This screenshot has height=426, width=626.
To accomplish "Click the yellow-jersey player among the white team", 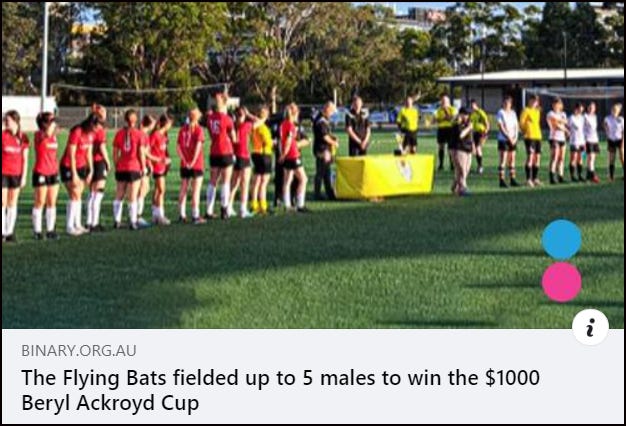I will pyautogui.click(x=531, y=141).
